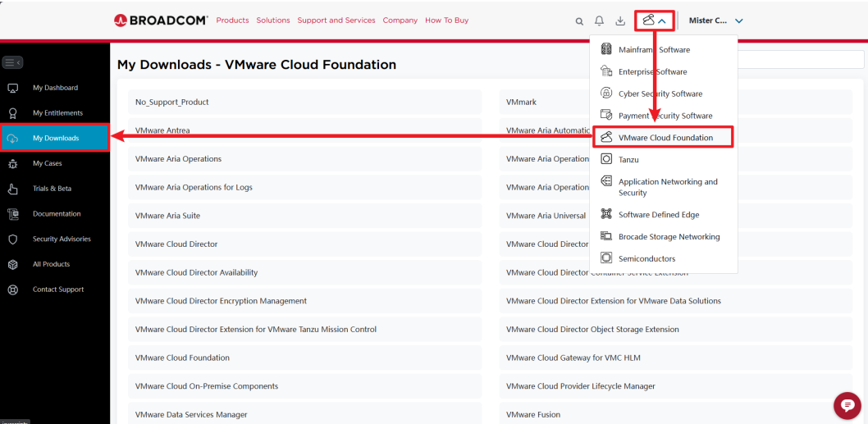
Task: Select Security Advisories shield icon
Action: [13, 239]
